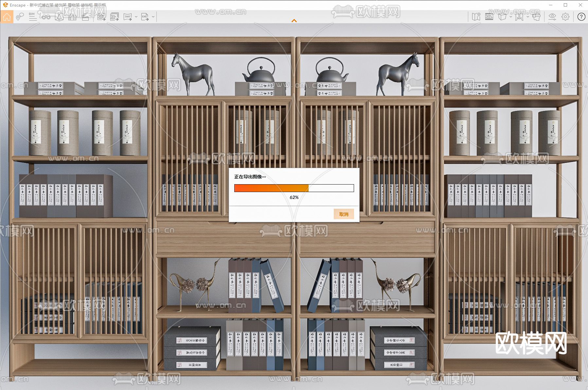Open the BIM information panel
This screenshot has width=588, height=390.
pos(33,17)
